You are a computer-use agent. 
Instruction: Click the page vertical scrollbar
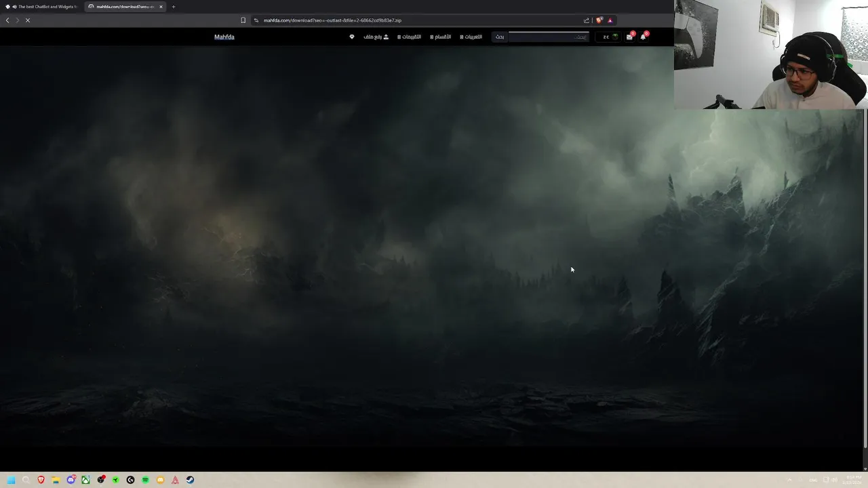point(865,278)
